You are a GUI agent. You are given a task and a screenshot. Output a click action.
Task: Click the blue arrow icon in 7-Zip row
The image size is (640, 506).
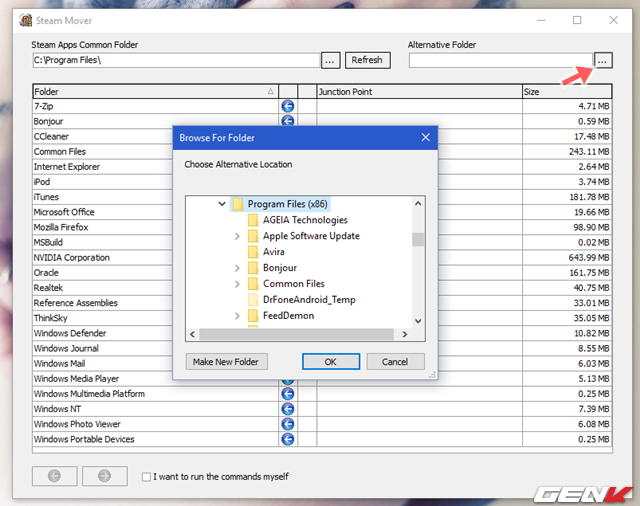288,107
